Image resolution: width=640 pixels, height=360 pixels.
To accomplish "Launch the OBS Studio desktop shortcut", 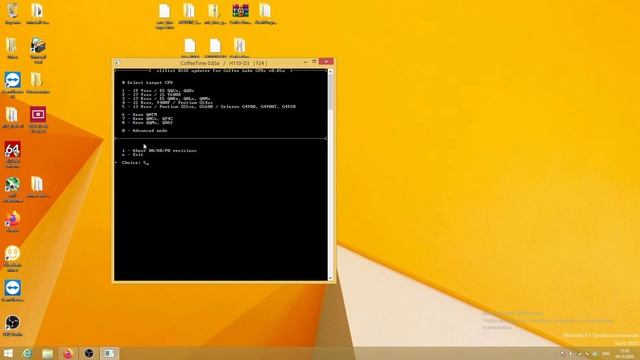I will point(13,322).
